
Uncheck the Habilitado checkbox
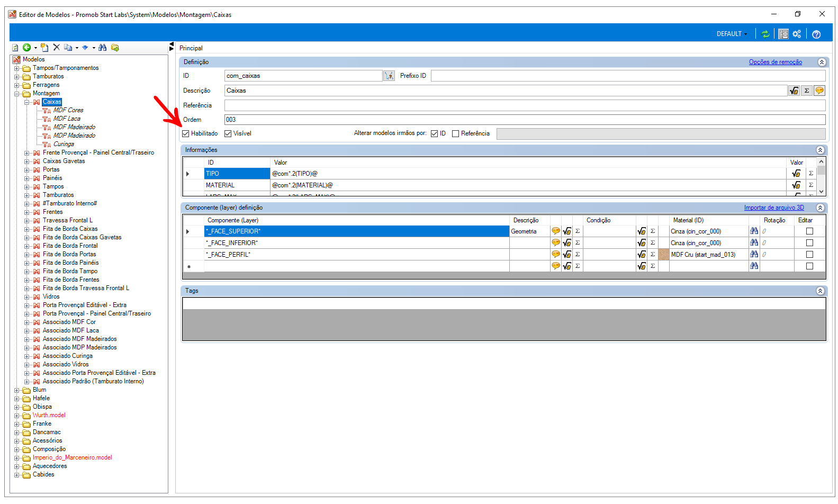tap(186, 134)
